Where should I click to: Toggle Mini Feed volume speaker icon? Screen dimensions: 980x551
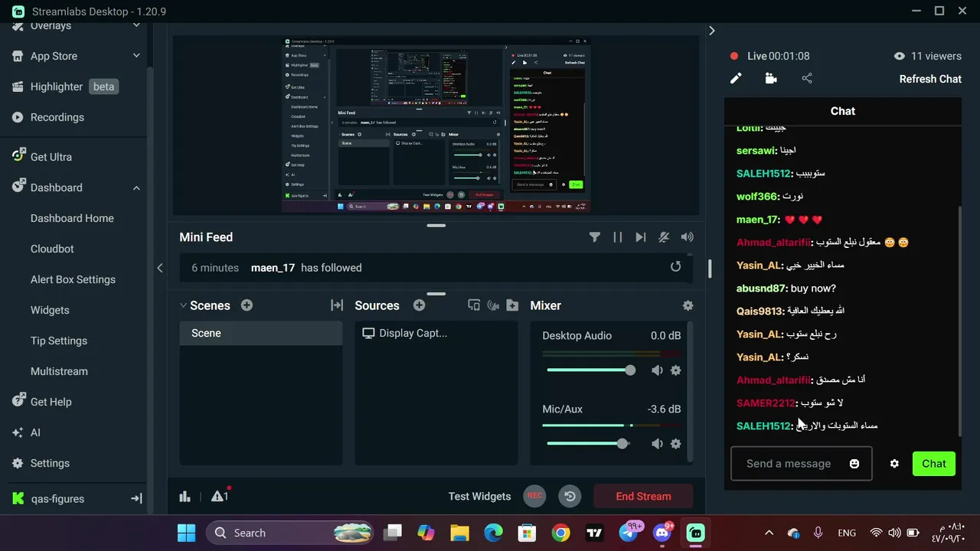pyautogui.click(x=688, y=237)
